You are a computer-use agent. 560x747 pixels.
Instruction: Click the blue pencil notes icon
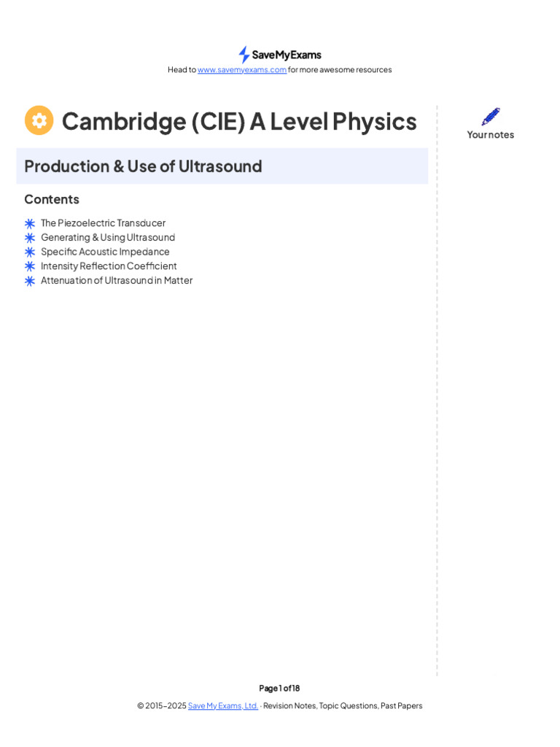click(x=491, y=117)
